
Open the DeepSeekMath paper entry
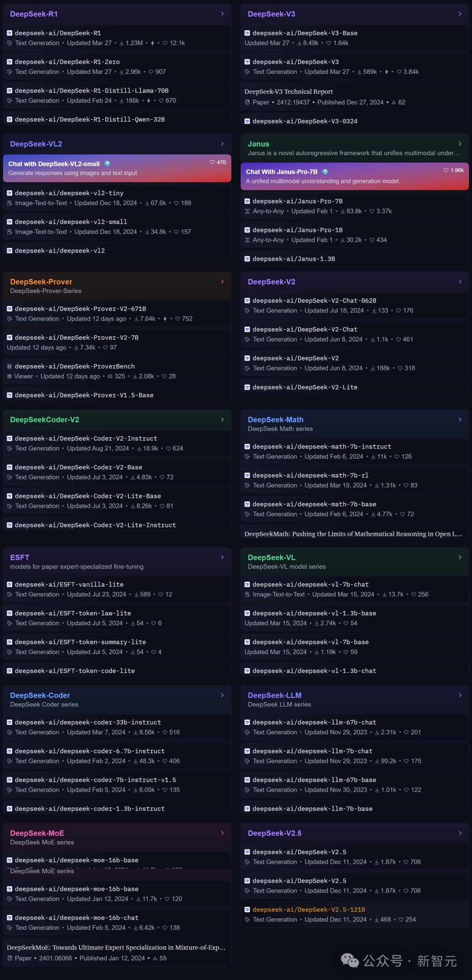pyautogui.click(x=353, y=534)
